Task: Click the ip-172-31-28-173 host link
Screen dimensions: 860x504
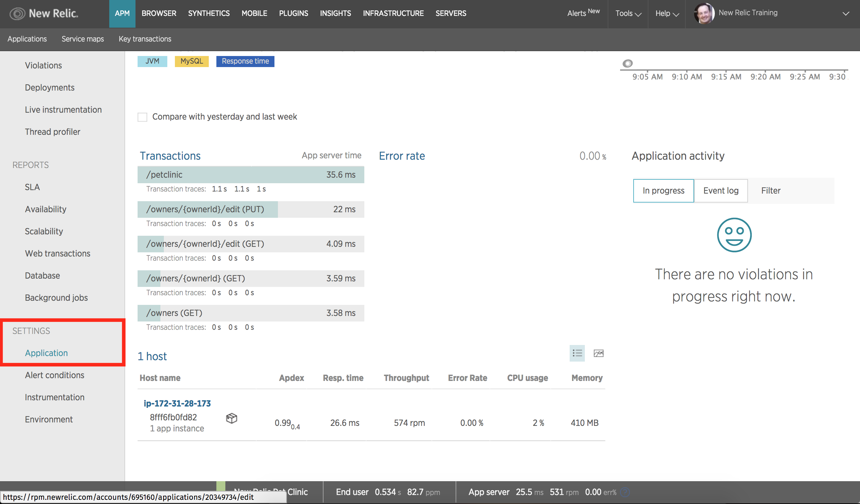Action: tap(177, 403)
